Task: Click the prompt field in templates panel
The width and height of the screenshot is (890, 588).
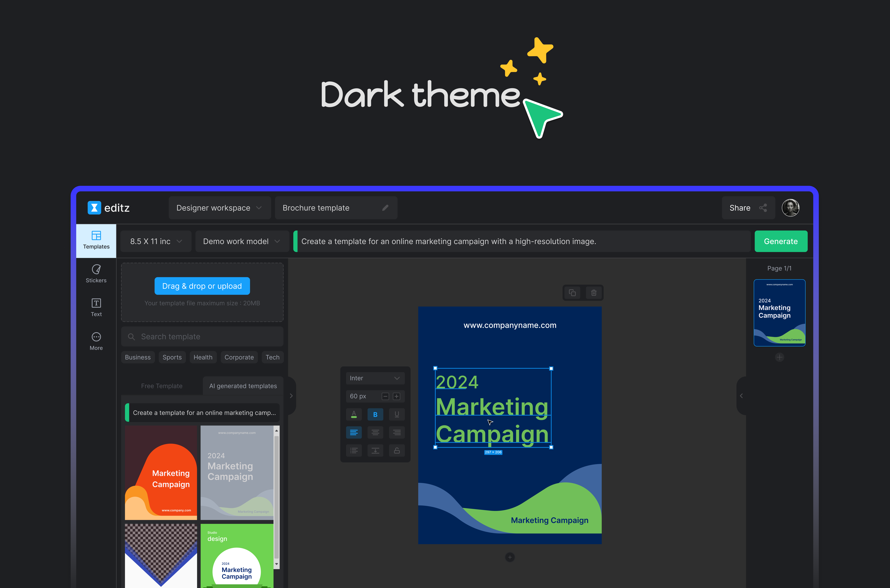Action: [x=202, y=412]
